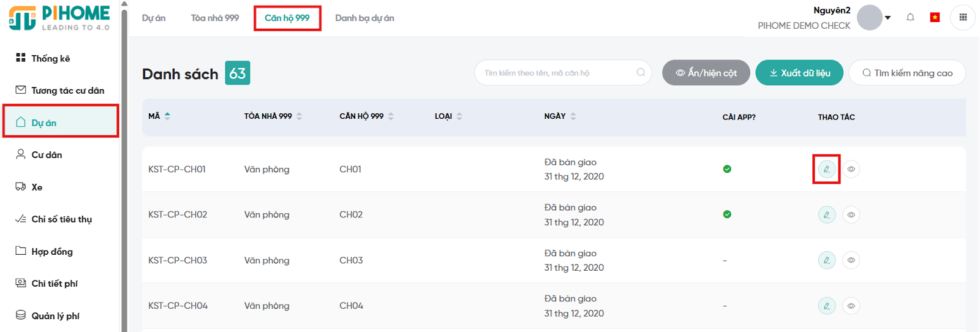Click the Xuất dữ liệu export button

pyautogui.click(x=799, y=73)
